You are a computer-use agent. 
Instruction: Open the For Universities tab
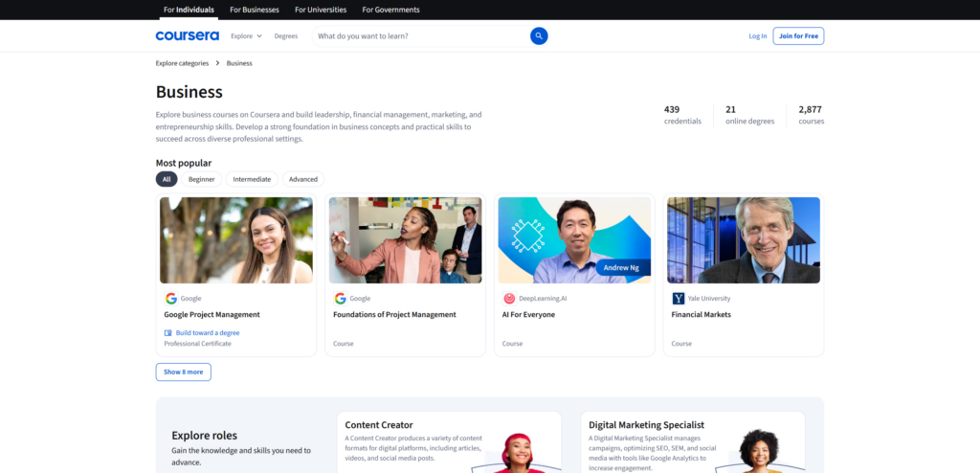321,10
